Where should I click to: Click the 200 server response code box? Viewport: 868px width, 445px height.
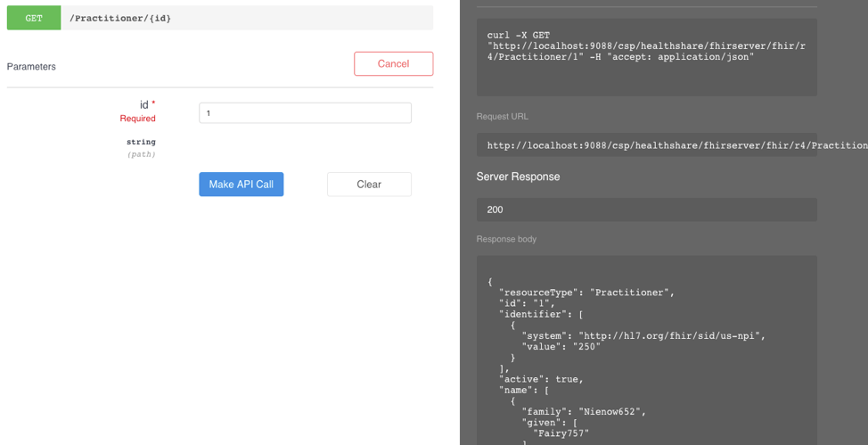point(646,210)
